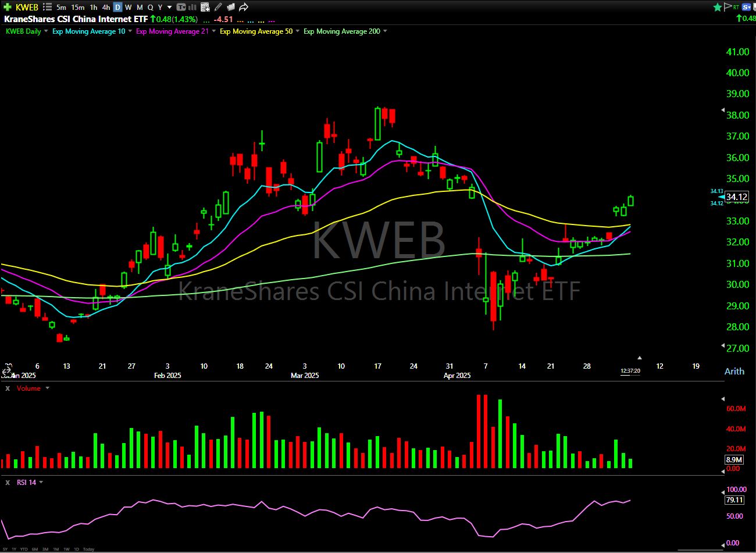The height and width of the screenshot is (553, 756).
Task: Click the 12:37:20 countdown clock text
Action: (630, 371)
